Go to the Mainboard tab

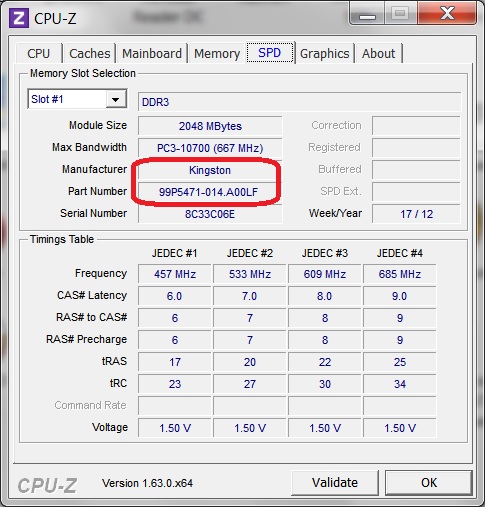[x=152, y=53]
